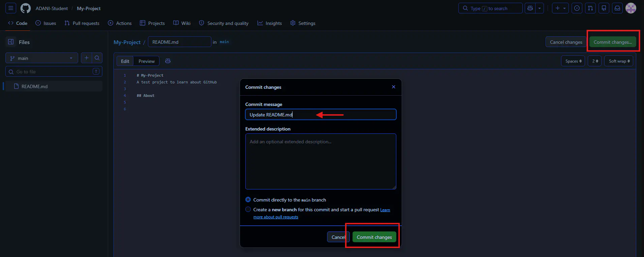Screen dimensions: 644x257
Task: Open the Create new plus menu
Action: [560, 8]
